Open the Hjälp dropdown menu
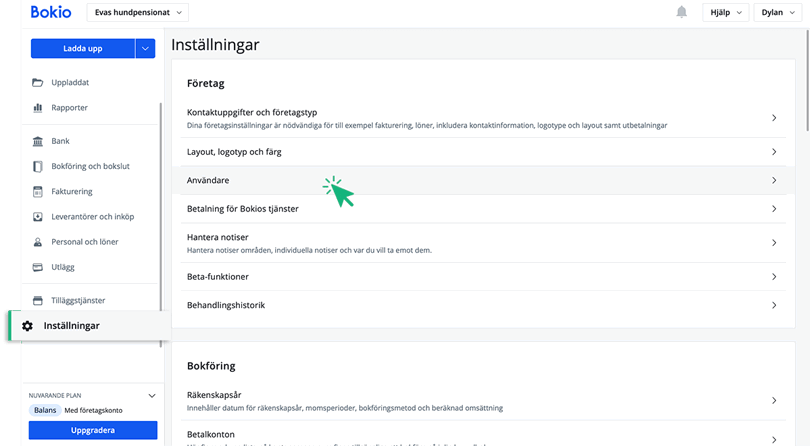 pos(725,12)
